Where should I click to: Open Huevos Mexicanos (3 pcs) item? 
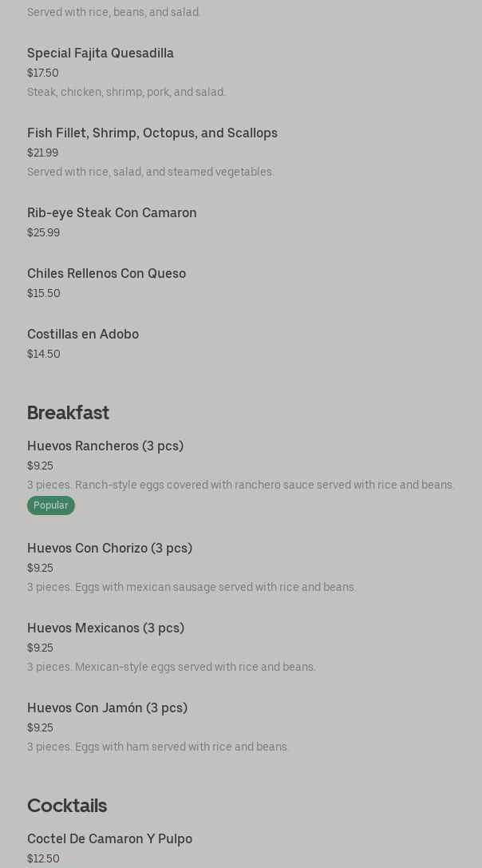105,628
